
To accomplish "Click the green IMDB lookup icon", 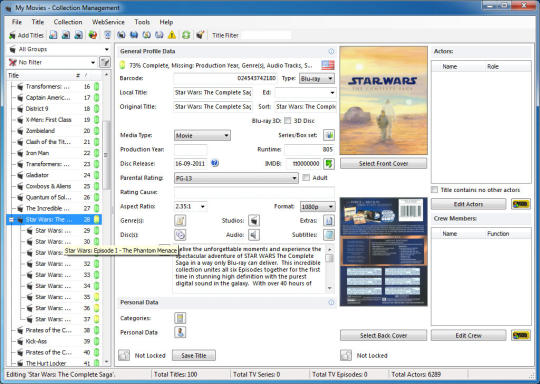I will [329, 164].
